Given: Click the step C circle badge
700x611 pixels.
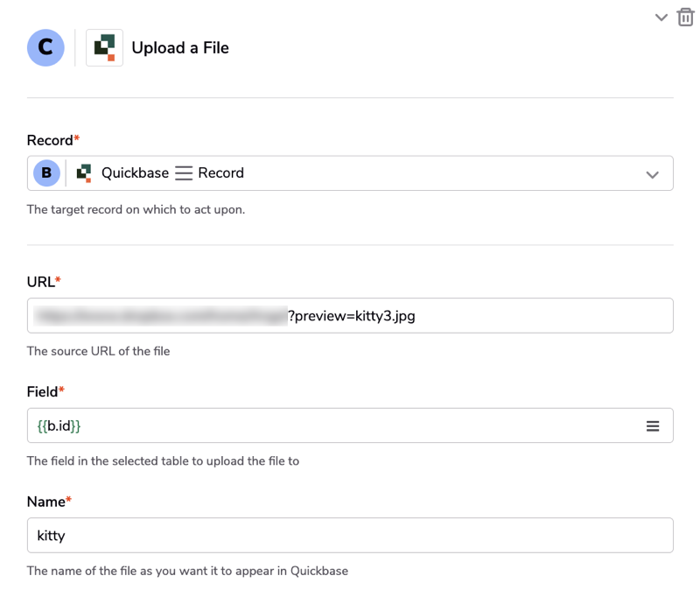Looking at the screenshot, I should point(45,47).
